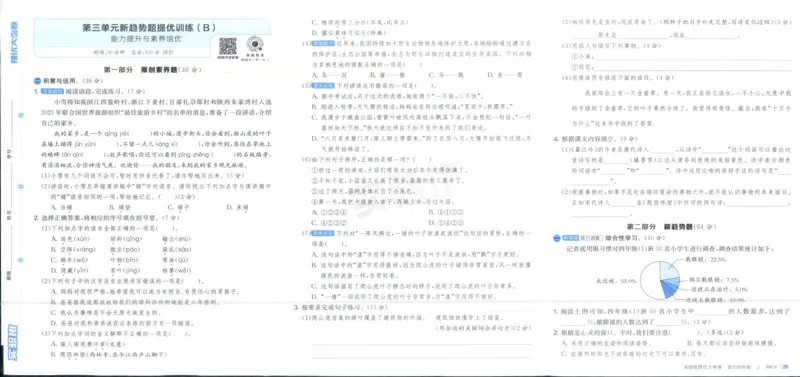Click the blue logo at the left margin bottom
Viewport: 800px width, 377px height.
click(x=13, y=341)
